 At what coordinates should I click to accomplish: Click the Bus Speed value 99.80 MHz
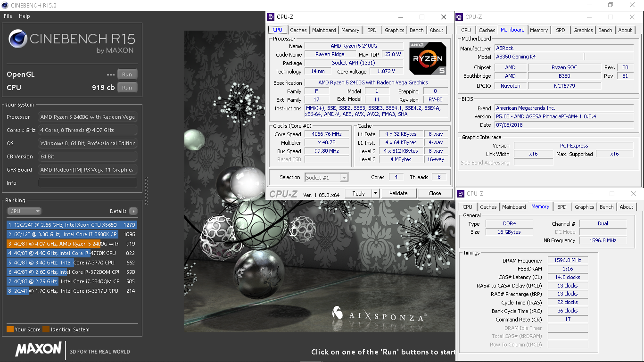click(x=327, y=151)
